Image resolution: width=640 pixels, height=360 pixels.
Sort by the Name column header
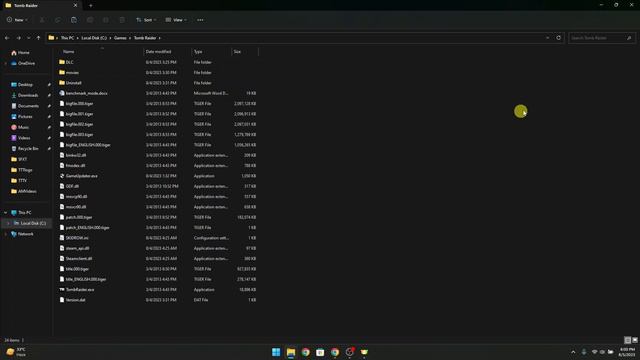click(x=69, y=51)
